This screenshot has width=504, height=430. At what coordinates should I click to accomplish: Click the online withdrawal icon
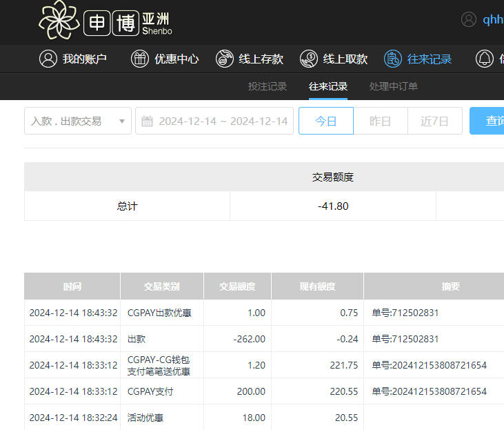pos(309,59)
